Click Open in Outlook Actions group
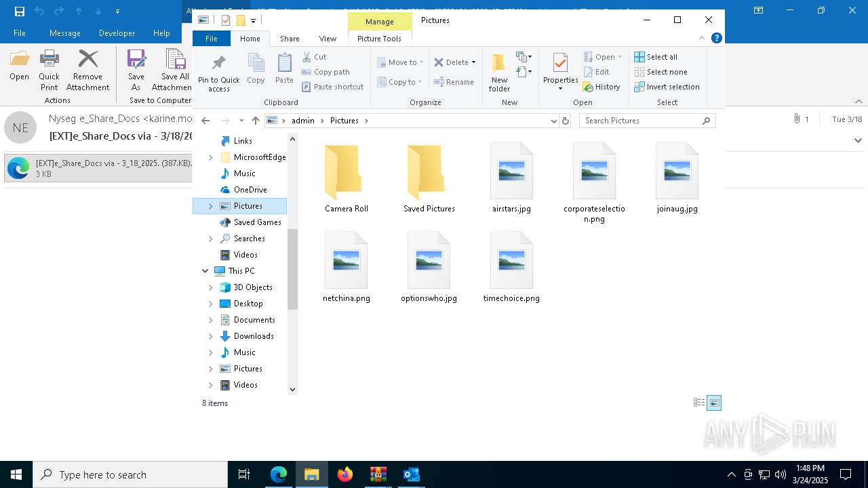Image resolution: width=868 pixels, height=488 pixels. tap(19, 66)
